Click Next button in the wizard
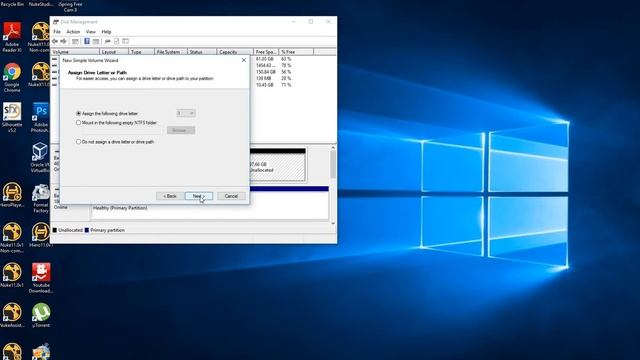 (199, 196)
